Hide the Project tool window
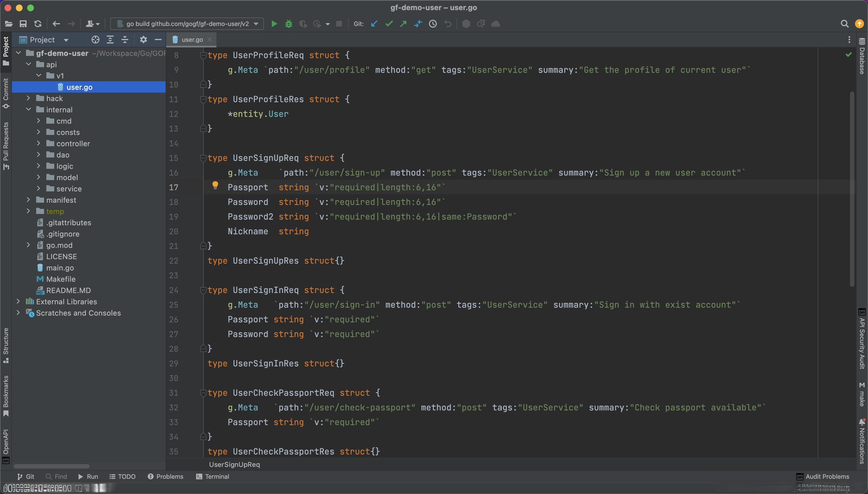Viewport: 868px width, 494px height. [x=158, y=40]
